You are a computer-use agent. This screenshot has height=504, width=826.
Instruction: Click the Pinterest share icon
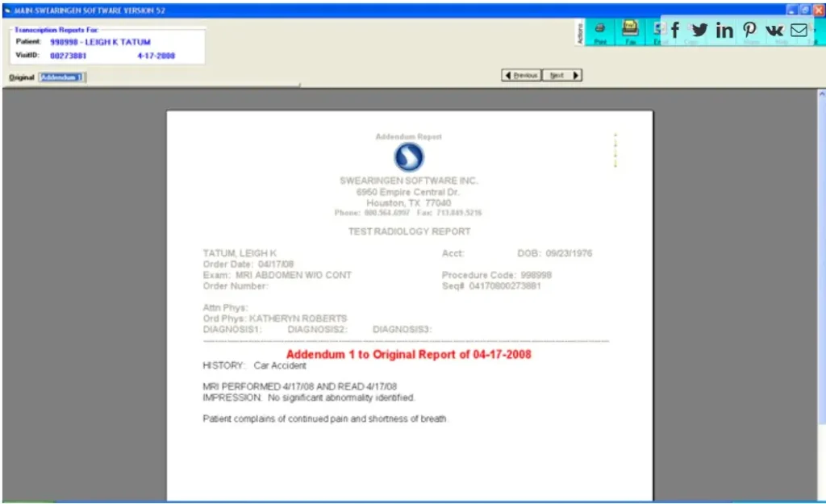pyautogui.click(x=749, y=31)
